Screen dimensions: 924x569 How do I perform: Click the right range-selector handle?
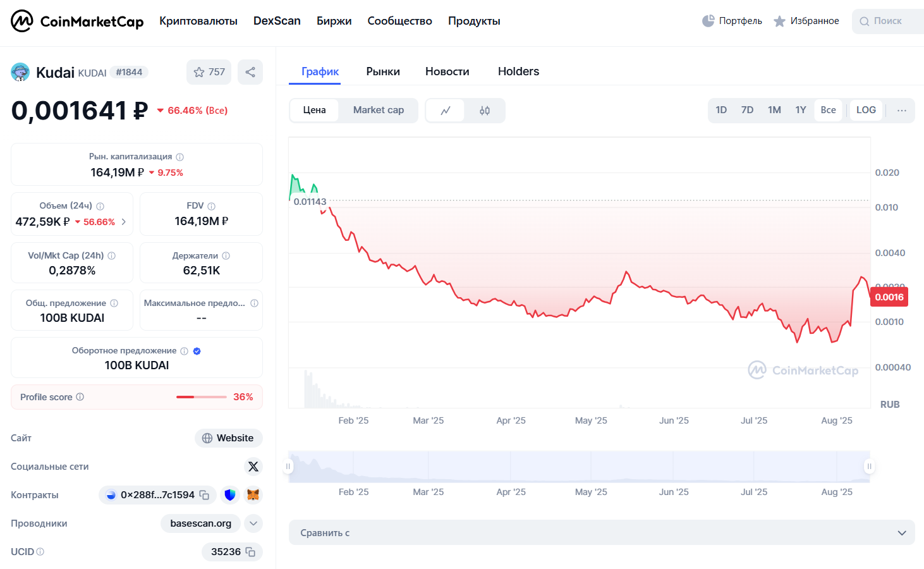click(x=870, y=467)
